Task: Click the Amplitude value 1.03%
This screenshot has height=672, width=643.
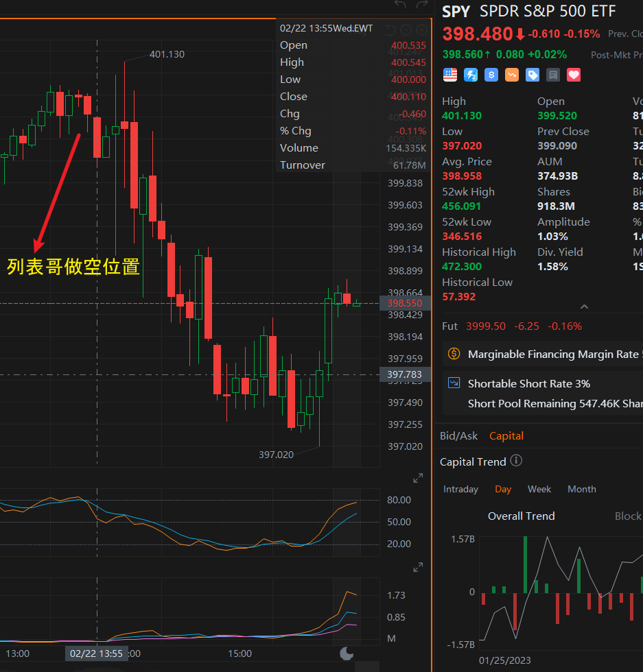Action: 552,236
